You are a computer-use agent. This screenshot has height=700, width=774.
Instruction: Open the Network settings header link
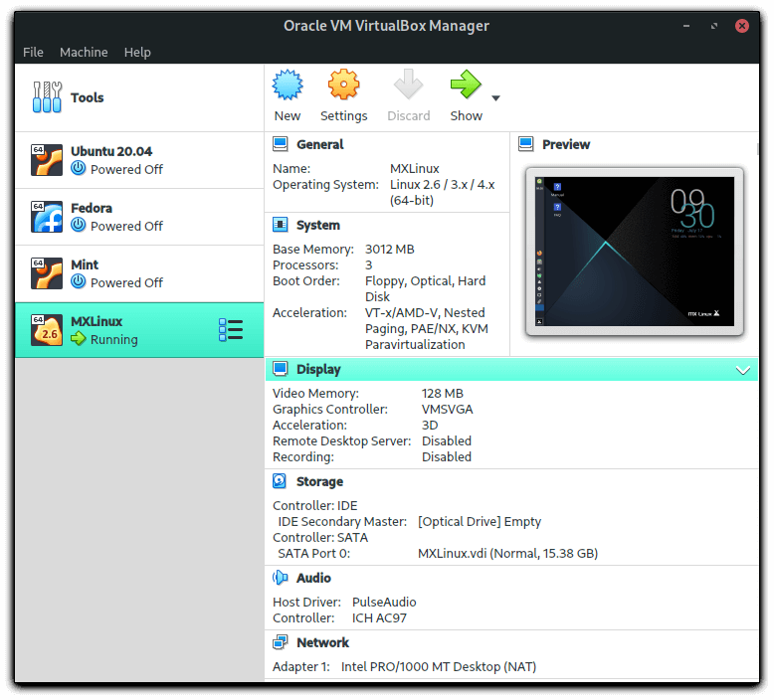(322, 642)
